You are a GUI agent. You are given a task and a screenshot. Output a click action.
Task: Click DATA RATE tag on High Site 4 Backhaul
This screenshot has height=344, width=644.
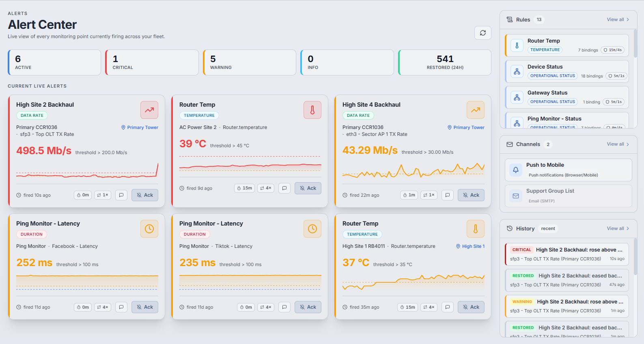click(358, 116)
